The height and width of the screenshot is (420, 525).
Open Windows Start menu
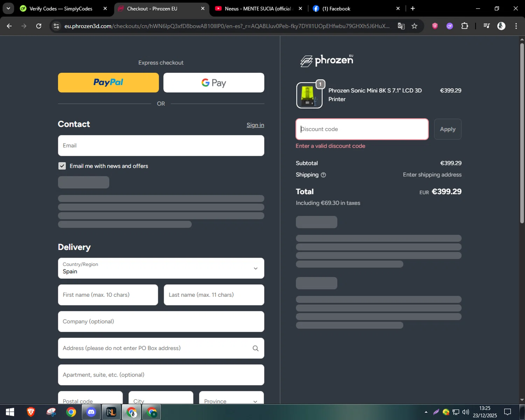pyautogui.click(x=10, y=412)
